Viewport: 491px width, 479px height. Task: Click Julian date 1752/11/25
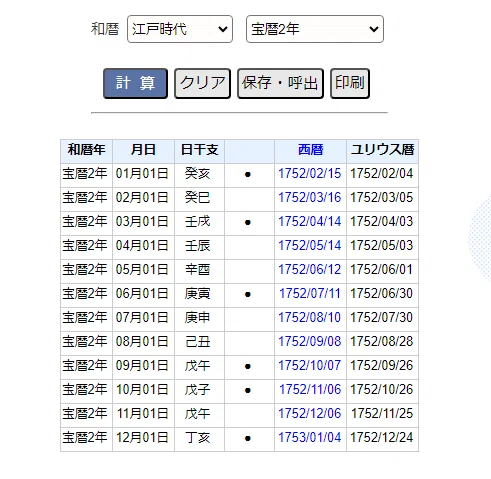tap(382, 414)
